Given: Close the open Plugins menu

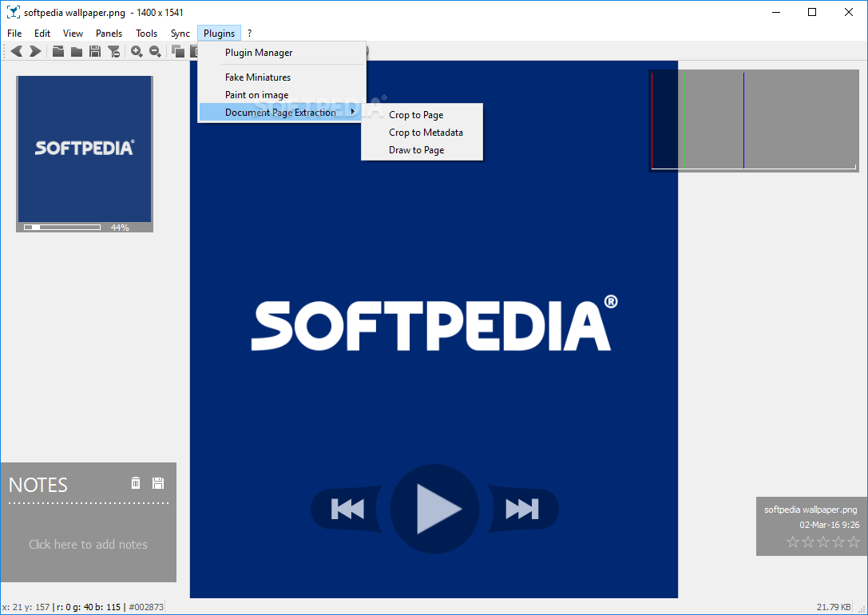Looking at the screenshot, I should [220, 34].
